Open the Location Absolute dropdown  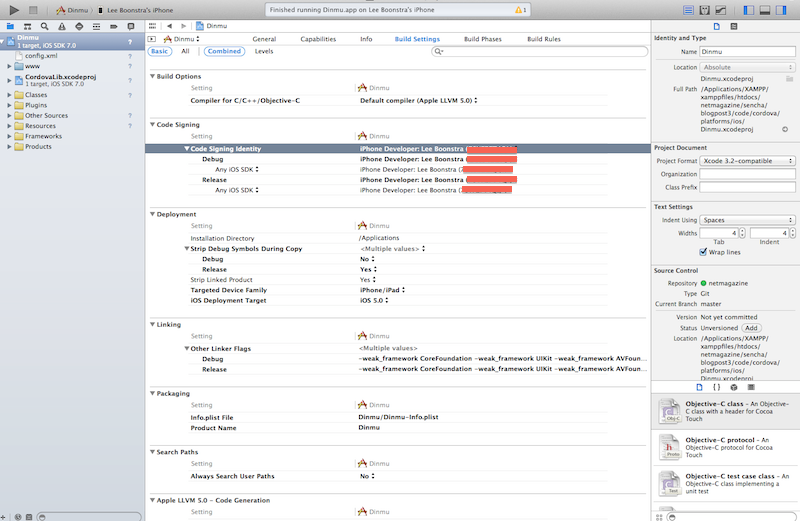pyautogui.click(x=747, y=67)
